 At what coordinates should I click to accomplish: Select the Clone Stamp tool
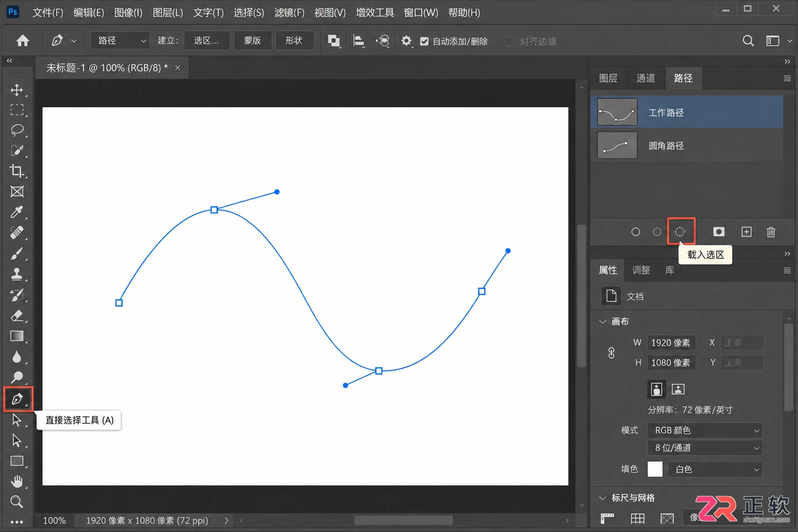pyautogui.click(x=17, y=274)
